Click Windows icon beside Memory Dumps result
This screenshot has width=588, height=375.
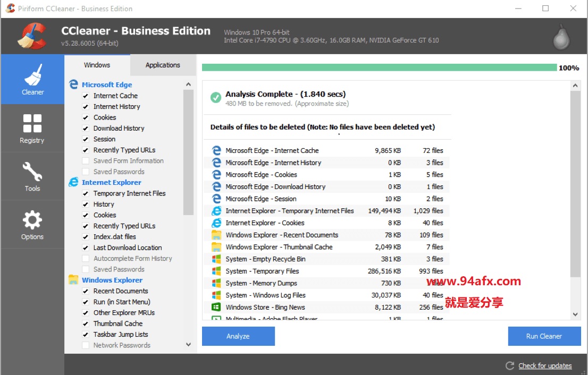[216, 283]
